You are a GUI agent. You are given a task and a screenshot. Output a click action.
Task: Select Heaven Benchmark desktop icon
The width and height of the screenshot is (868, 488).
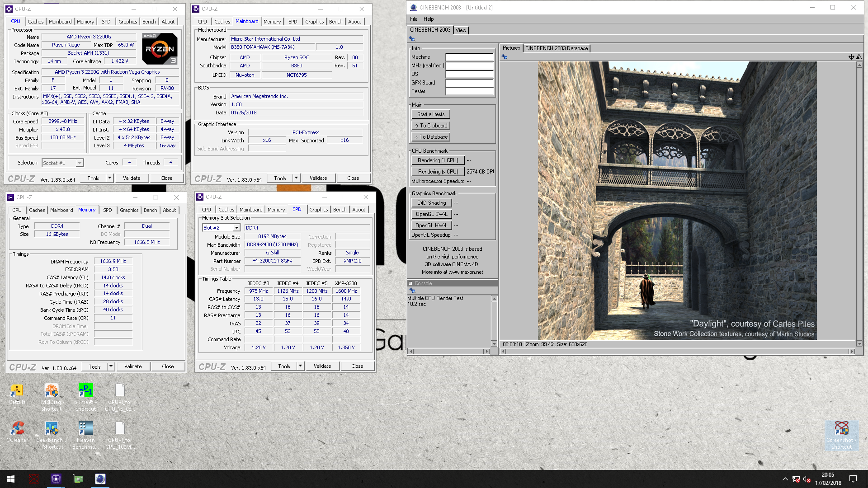click(x=85, y=435)
